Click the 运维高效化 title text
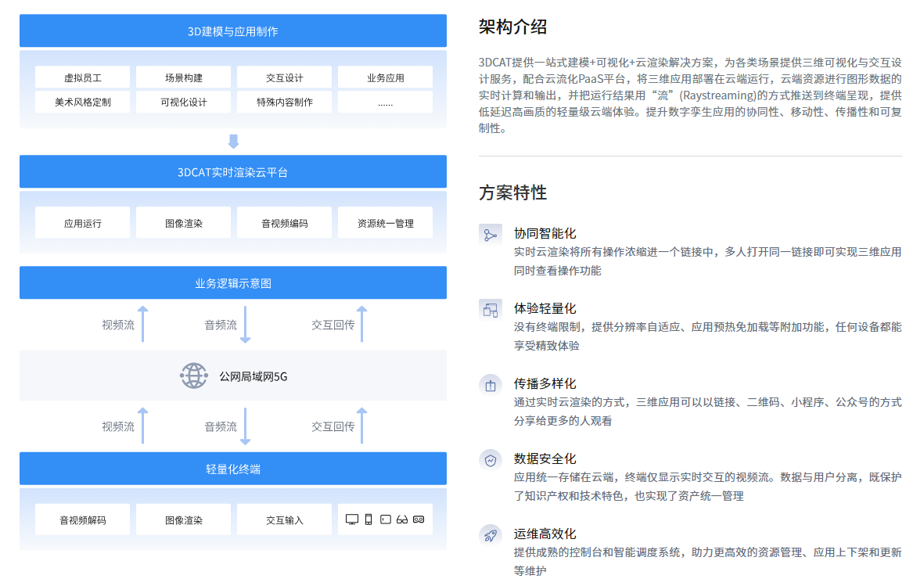Image resolution: width=924 pixels, height=586 pixels. (545, 534)
